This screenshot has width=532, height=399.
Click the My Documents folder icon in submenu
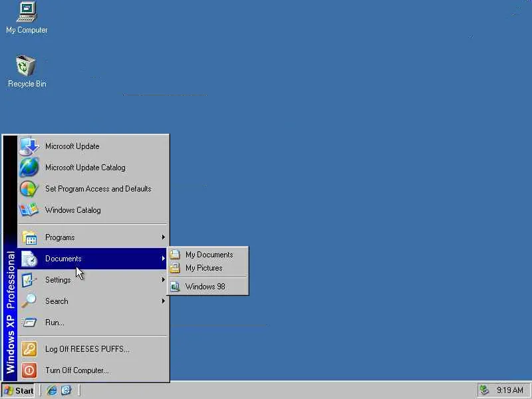pyautogui.click(x=175, y=255)
